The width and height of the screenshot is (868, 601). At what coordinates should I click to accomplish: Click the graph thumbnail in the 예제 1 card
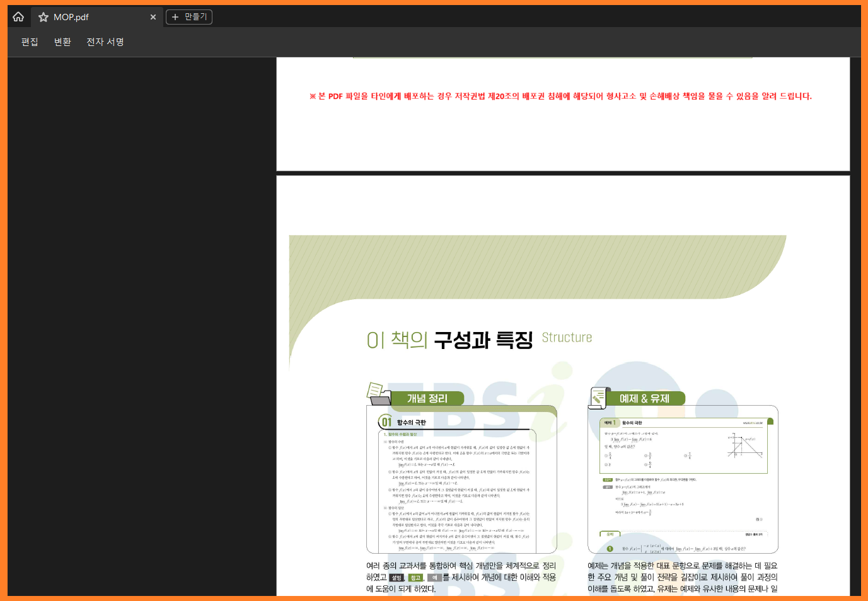pyautogui.click(x=746, y=444)
